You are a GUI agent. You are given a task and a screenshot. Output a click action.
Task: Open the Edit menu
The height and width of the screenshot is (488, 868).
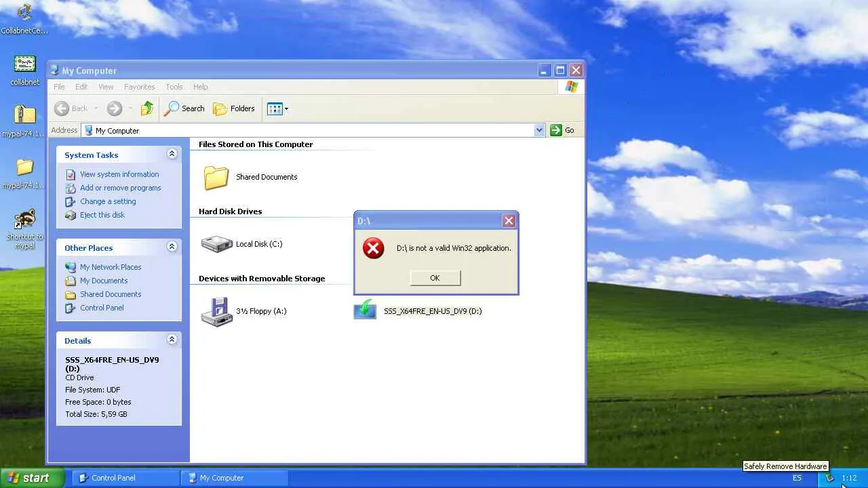(x=81, y=87)
